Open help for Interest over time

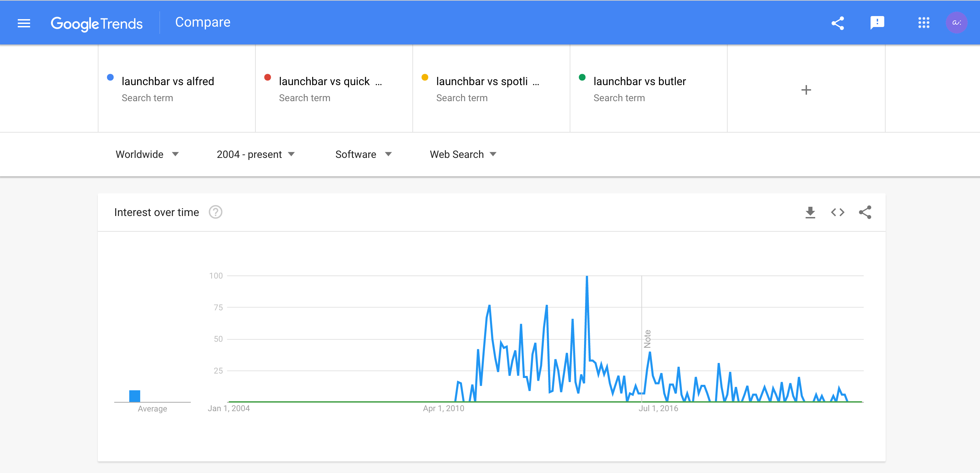point(215,212)
